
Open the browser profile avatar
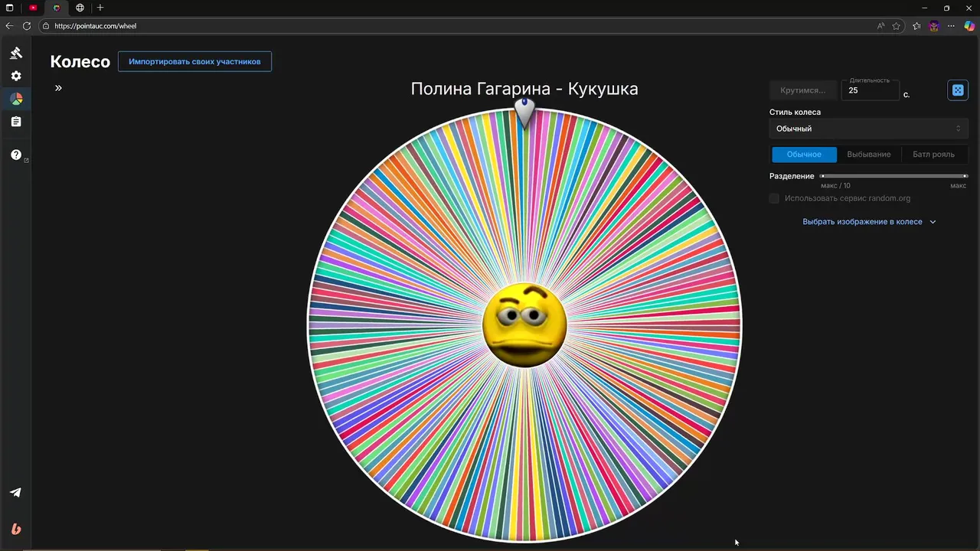pos(934,26)
